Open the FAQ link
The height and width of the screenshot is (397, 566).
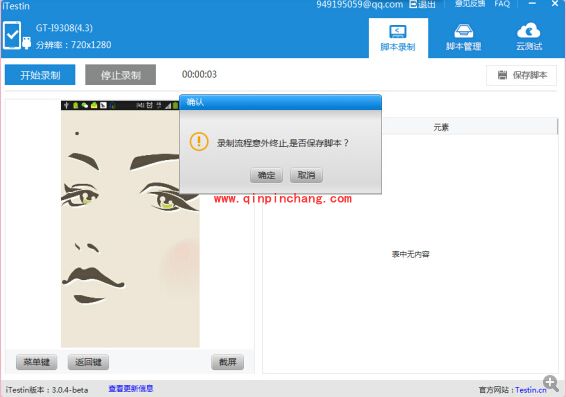pos(502,4)
